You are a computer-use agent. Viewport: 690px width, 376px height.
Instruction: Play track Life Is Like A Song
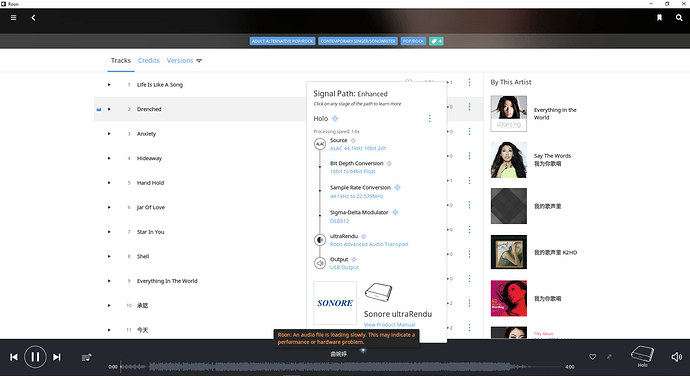coord(109,85)
